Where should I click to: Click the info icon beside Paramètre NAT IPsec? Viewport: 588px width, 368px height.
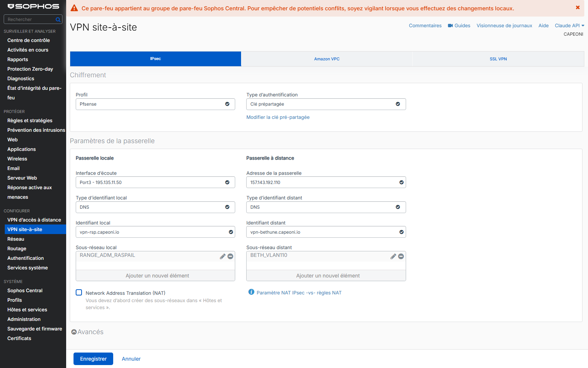(x=251, y=292)
